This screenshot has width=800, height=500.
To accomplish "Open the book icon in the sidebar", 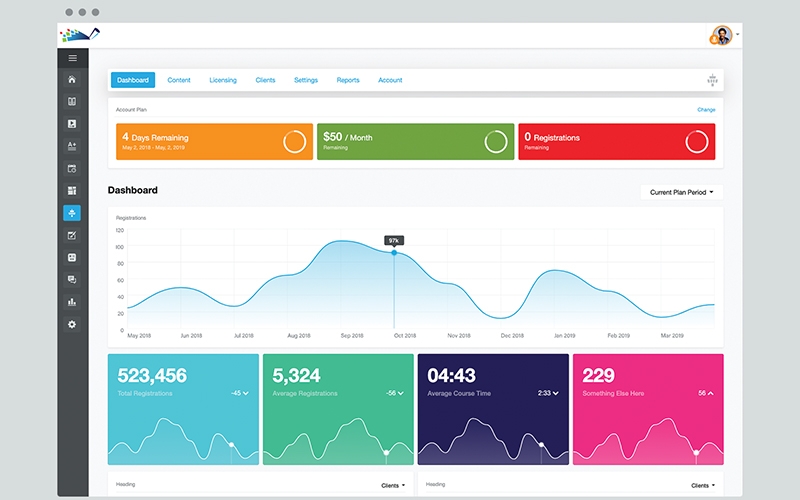I will [72, 102].
